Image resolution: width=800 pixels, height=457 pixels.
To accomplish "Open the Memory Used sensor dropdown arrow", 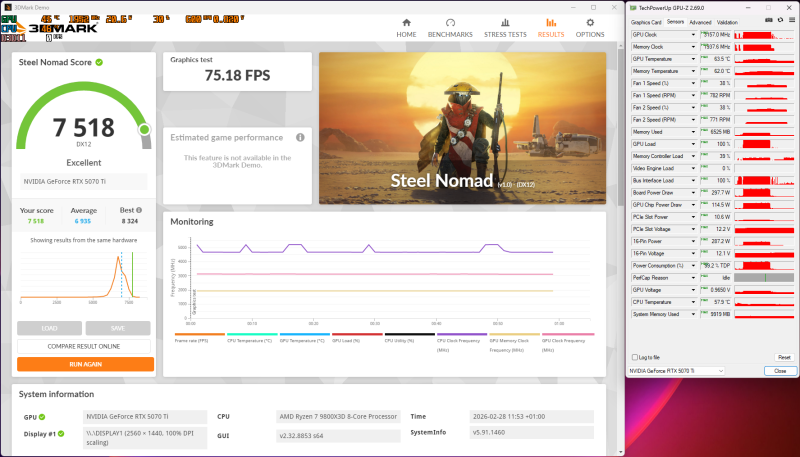I will (693, 132).
